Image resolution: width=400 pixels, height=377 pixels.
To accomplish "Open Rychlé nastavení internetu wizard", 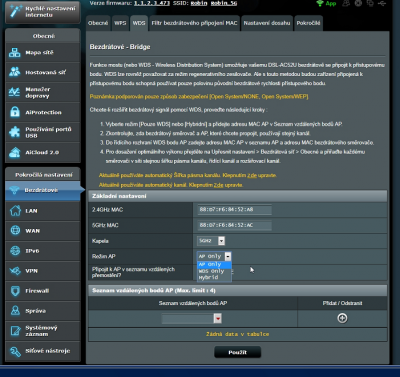I will click(x=43, y=12).
